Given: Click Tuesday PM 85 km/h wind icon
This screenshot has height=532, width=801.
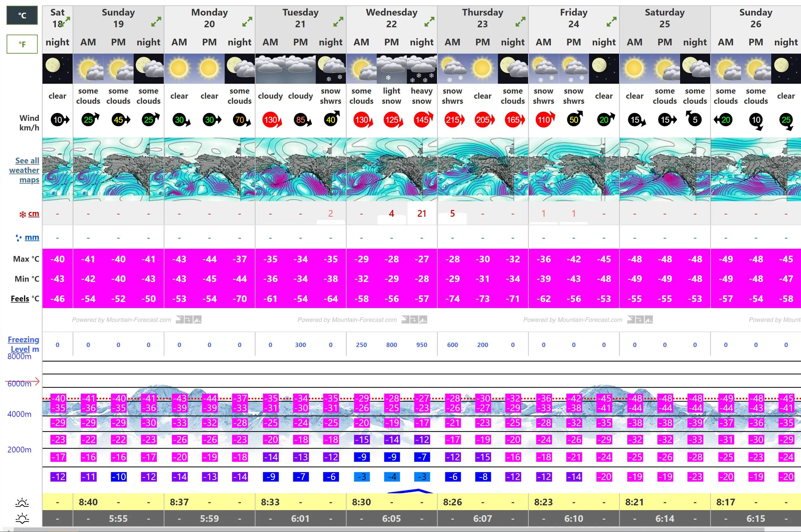Looking at the screenshot, I should click(x=302, y=120).
